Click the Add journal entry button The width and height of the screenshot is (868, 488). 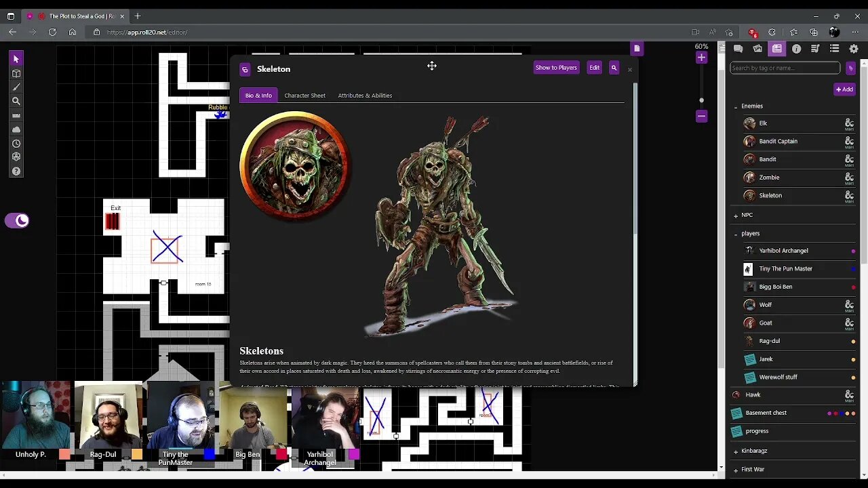(844, 89)
